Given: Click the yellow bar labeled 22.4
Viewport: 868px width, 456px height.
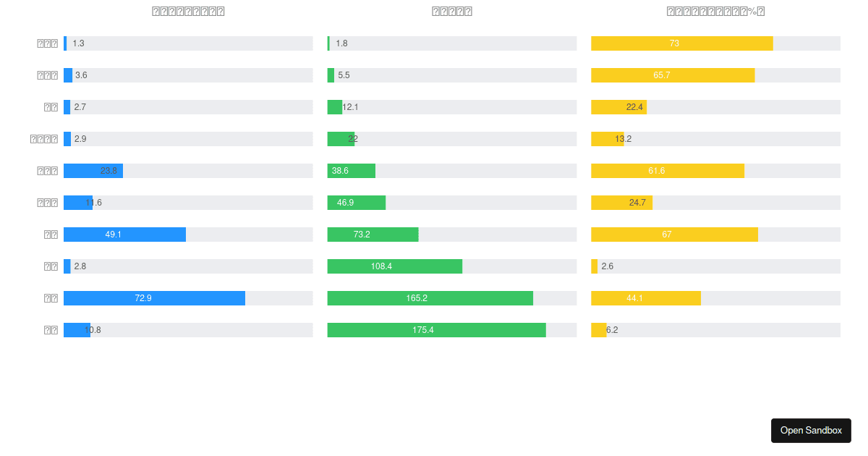Looking at the screenshot, I should point(618,107).
